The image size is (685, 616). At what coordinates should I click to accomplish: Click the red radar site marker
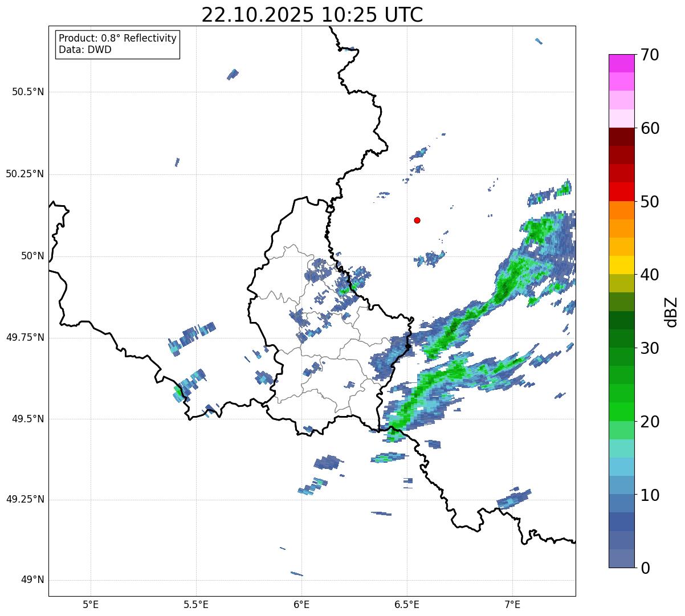417,220
